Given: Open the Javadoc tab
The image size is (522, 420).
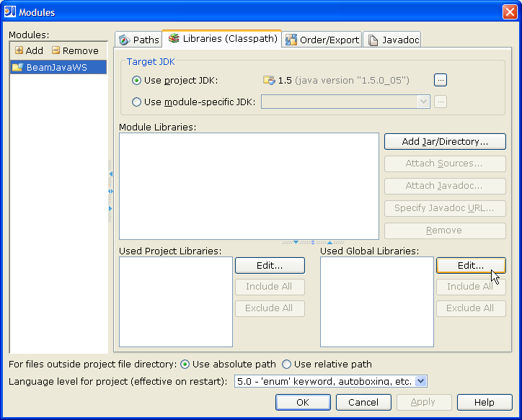Looking at the screenshot, I should [392, 40].
